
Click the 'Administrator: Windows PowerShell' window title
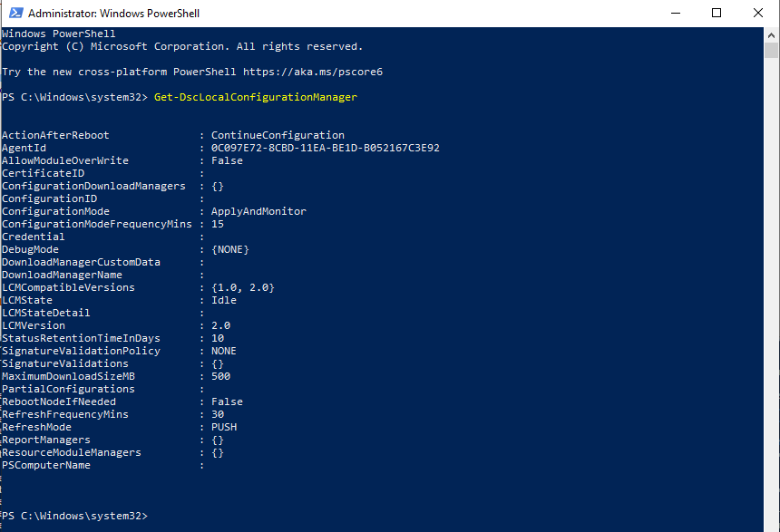[x=114, y=14]
